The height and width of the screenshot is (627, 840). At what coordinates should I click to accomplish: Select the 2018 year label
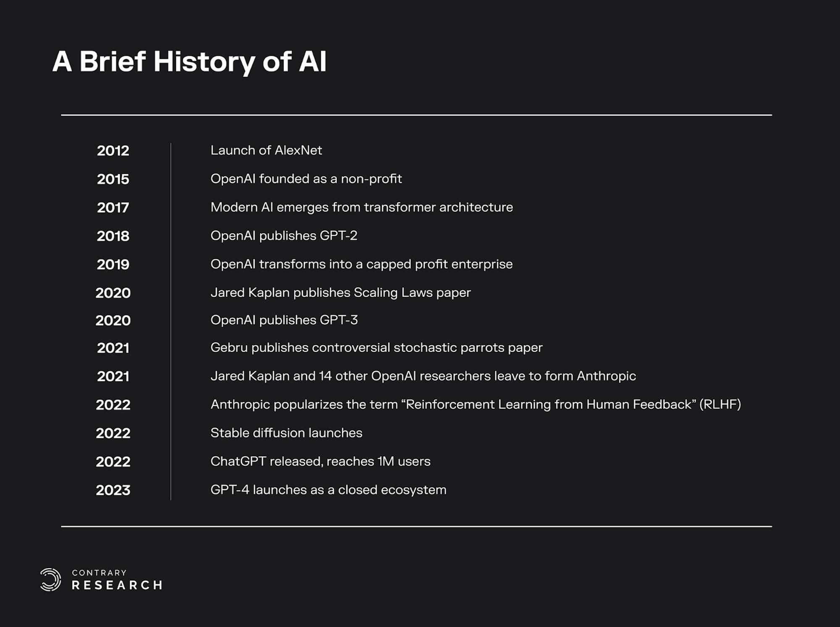(x=113, y=236)
